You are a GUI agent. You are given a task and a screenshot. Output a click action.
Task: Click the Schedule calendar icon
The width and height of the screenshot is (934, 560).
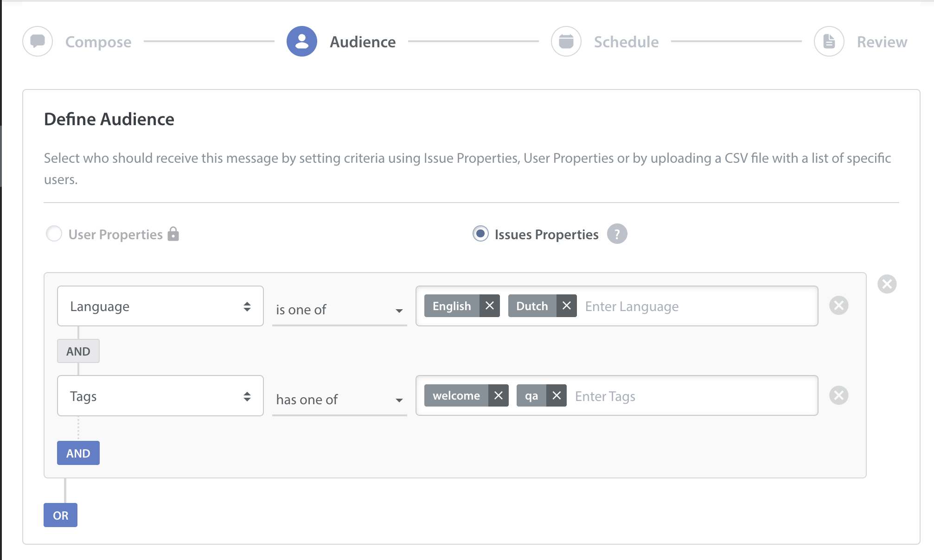click(566, 41)
